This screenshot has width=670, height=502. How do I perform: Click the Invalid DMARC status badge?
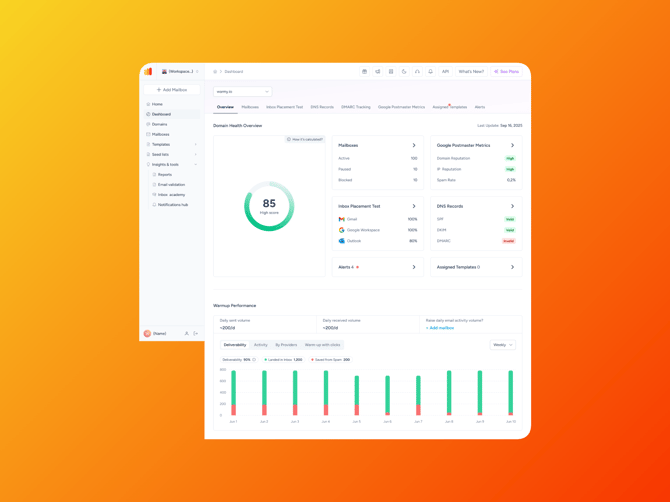click(x=508, y=241)
